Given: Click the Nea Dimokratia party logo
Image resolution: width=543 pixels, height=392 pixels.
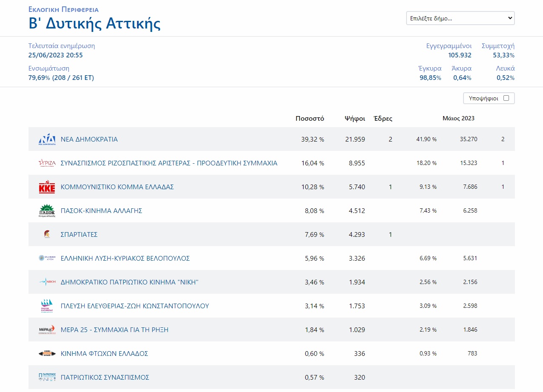Looking at the screenshot, I should [x=47, y=139].
